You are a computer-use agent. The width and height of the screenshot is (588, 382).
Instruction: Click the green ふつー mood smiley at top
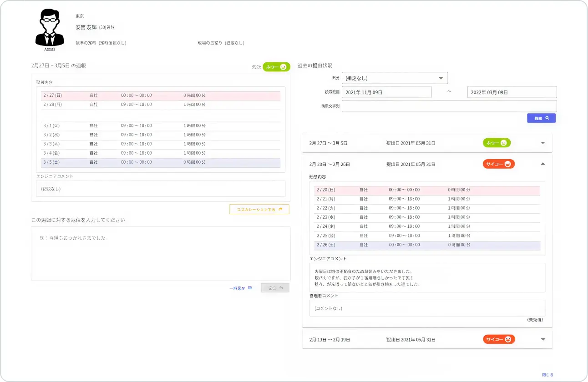[284, 67]
